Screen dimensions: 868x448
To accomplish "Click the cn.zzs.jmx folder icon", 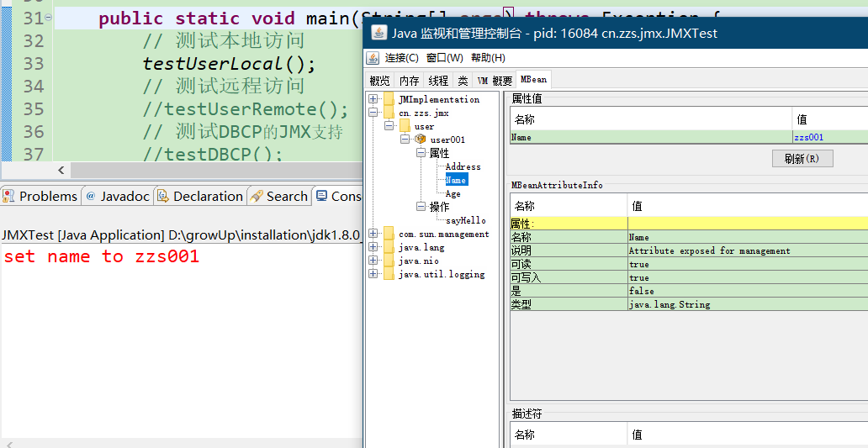I will [x=389, y=113].
